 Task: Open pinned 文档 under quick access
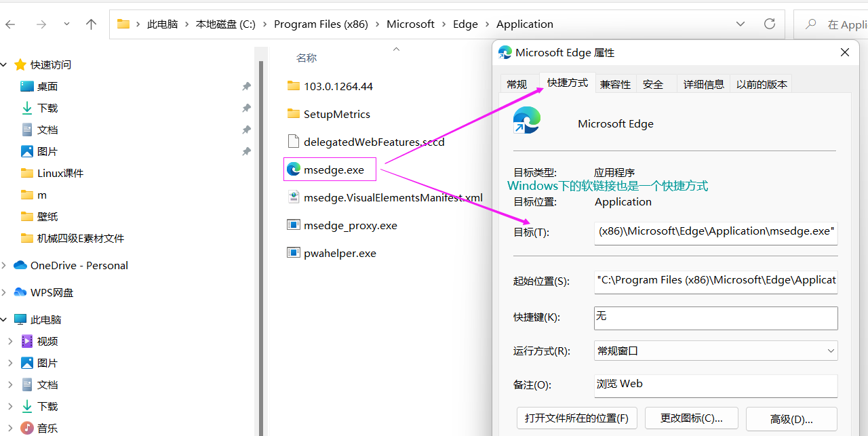pyautogui.click(x=47, y=130)
